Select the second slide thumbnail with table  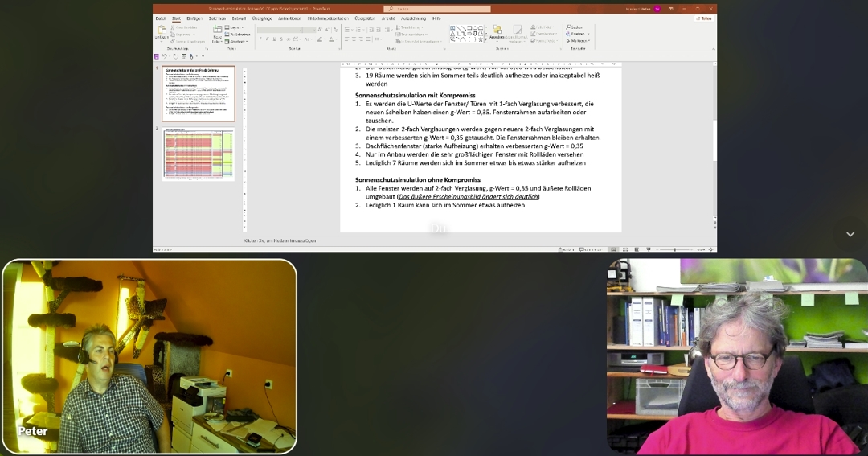199,154
